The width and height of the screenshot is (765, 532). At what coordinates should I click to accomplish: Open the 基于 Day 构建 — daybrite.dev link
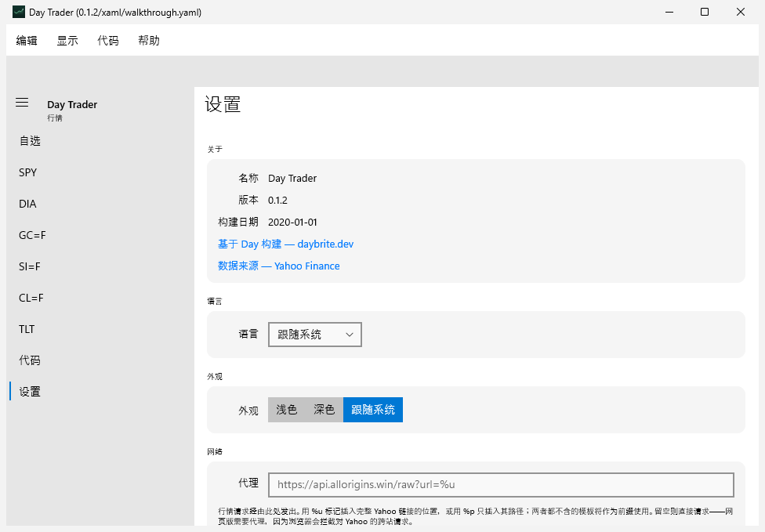point(285,244)
